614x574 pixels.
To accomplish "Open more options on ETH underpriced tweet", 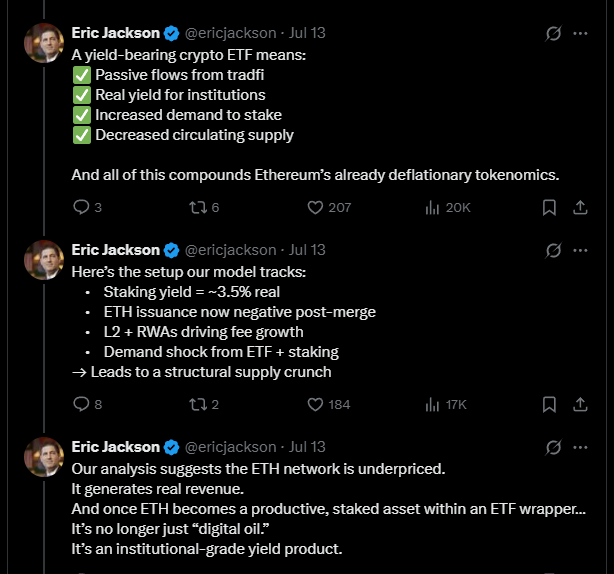I will click(580, 447).
